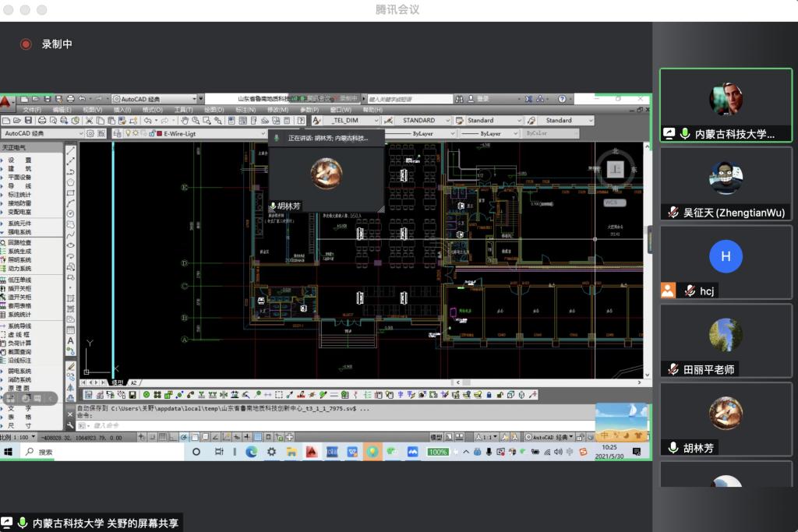The height and width of the screenshot is (532, 798).
Task: Toggle the layer light bulb on/off icon
Action: (128, 133)
